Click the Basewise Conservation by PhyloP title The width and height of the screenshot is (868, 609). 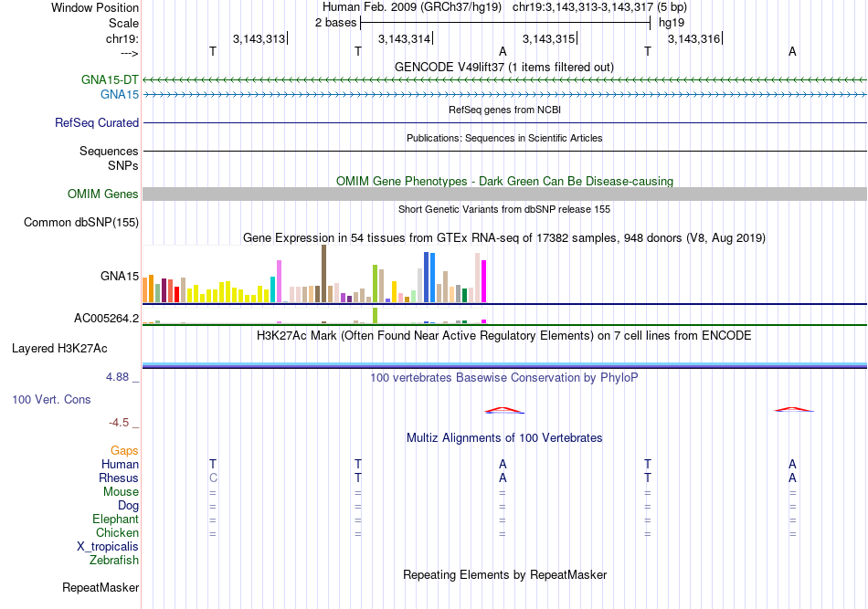click(504, 378)
